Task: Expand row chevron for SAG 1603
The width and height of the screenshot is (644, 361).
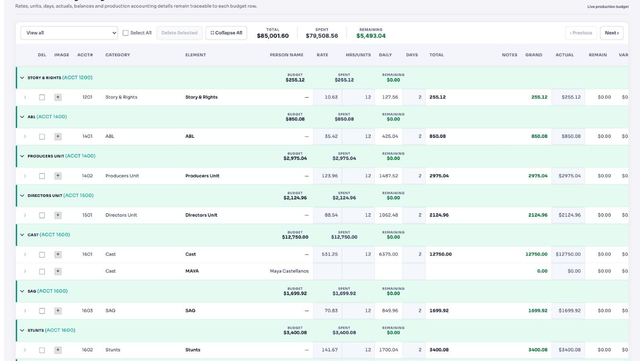Action: coord(25,311)
